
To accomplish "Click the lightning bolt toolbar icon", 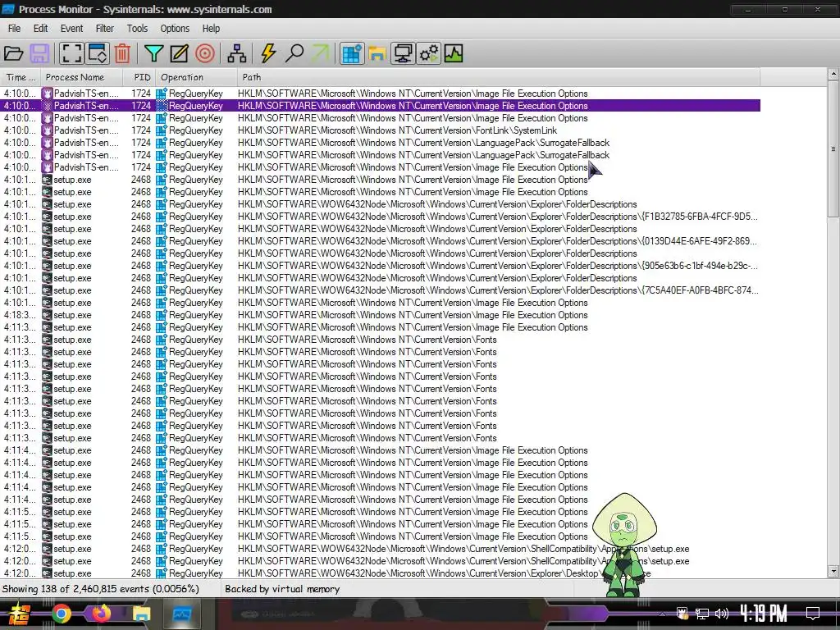I will (x=268, y=53).
